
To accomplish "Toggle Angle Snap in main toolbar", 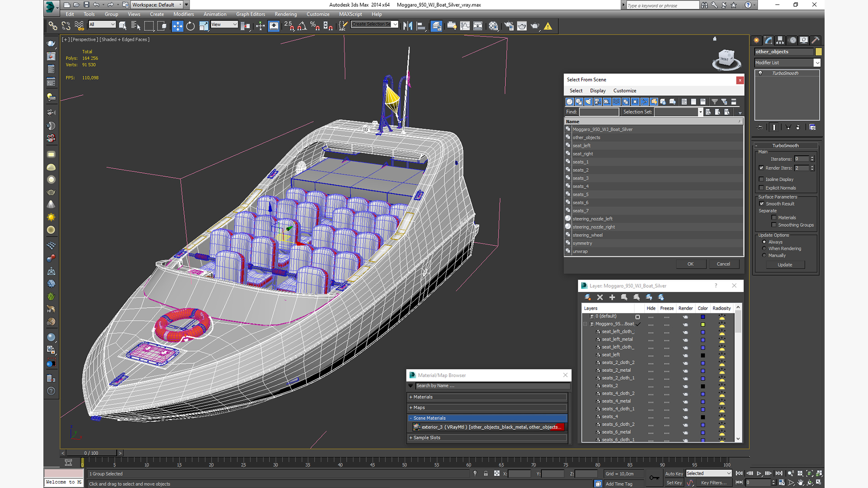I will [x=302, y=26].
